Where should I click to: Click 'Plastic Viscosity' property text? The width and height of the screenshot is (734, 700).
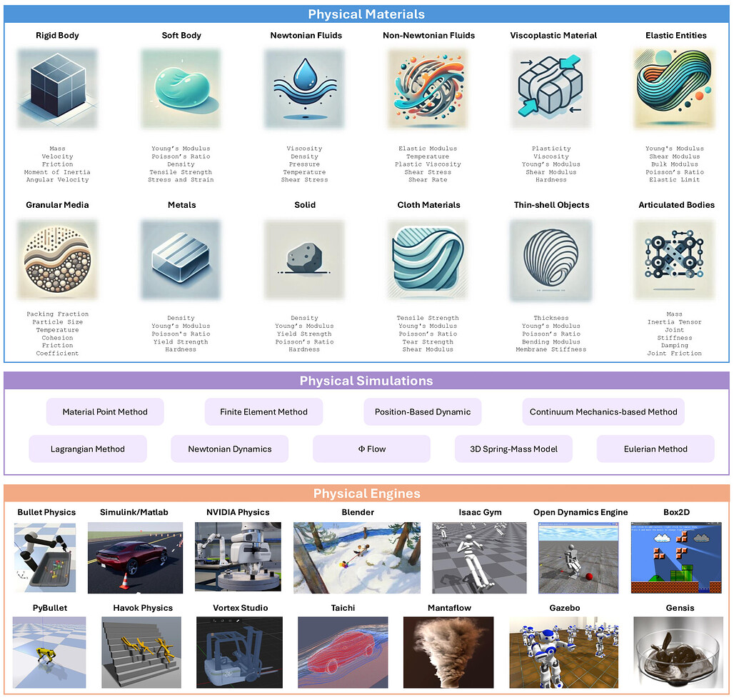pos(428,164)
